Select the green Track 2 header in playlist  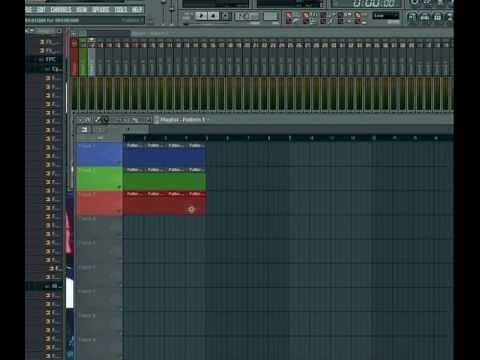(100, 179)
